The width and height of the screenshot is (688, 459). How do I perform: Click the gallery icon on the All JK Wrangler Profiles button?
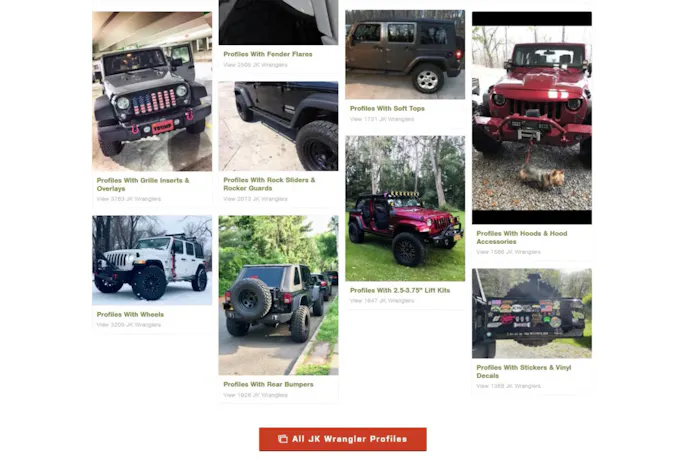283,439
